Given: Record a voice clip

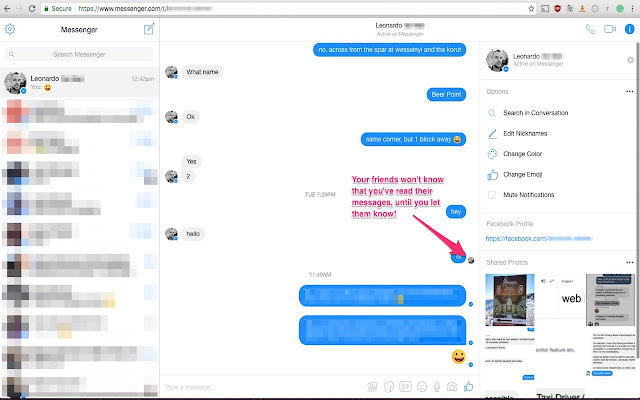Looking at the screenshot, I should (437, 386).
